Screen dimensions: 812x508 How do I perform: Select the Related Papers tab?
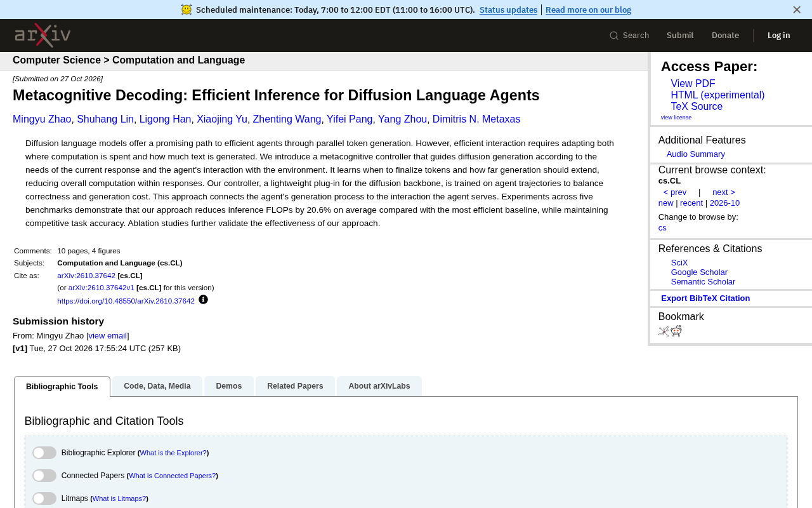pyautogui.click(x=295, y=386)
